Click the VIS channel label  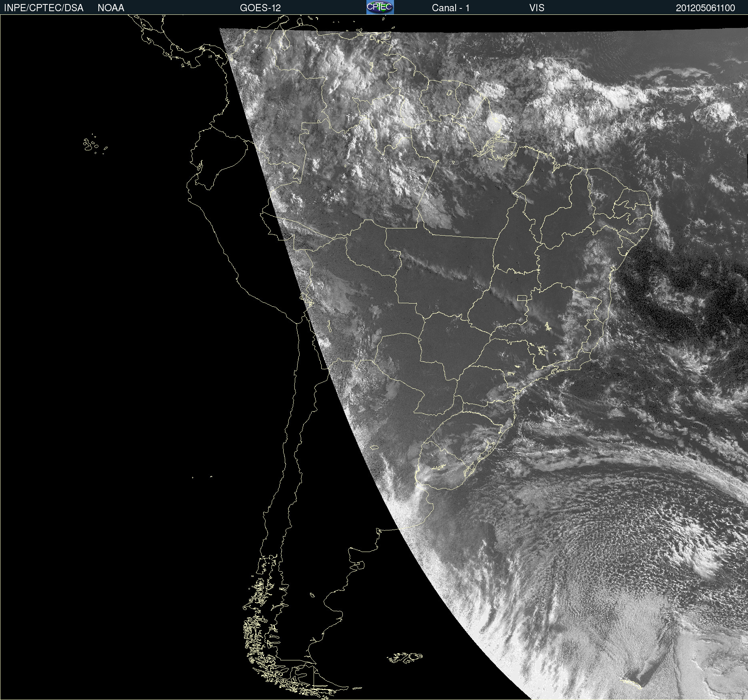(537, 8)
